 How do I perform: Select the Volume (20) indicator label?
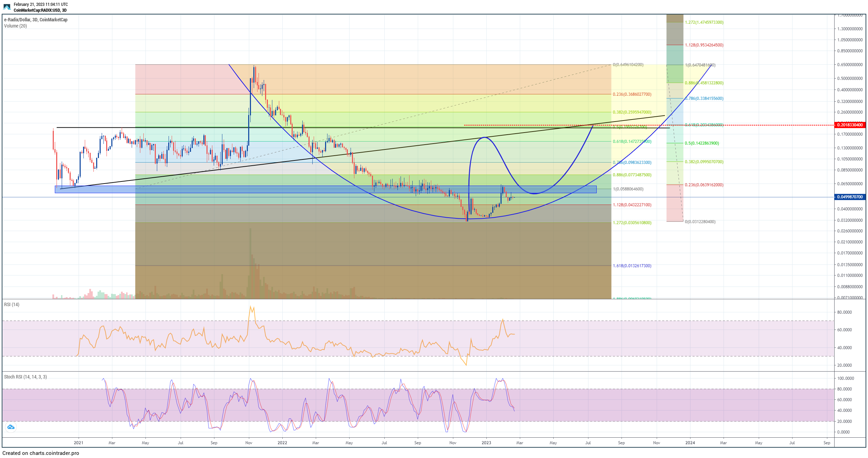(16, 26)
